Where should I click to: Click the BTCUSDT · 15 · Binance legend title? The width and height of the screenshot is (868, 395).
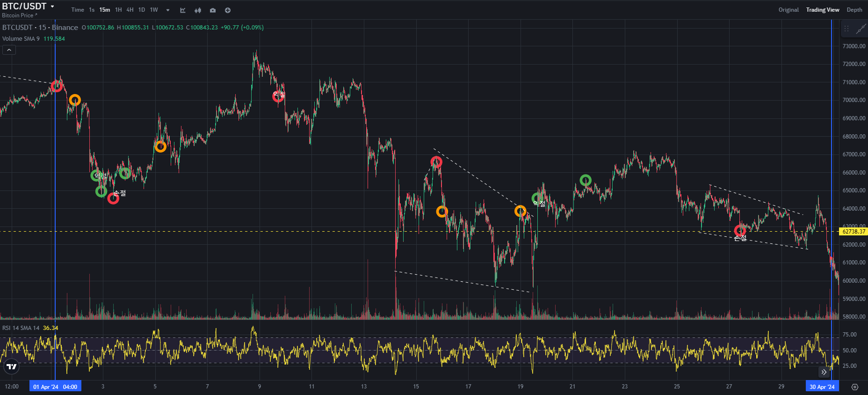pyautogui.click(x=40, y=28)
